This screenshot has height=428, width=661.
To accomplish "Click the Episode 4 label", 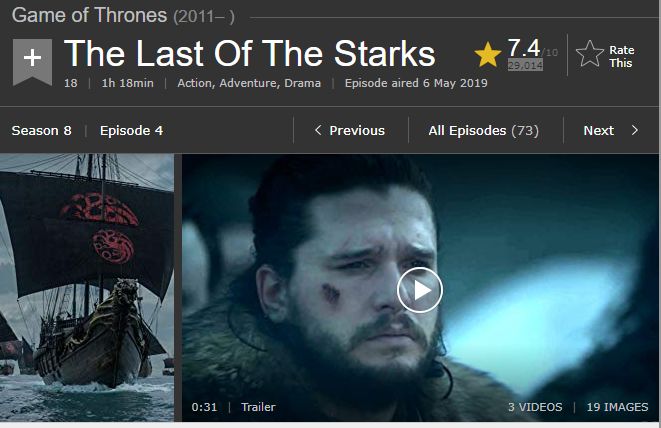I will point(132,131).
